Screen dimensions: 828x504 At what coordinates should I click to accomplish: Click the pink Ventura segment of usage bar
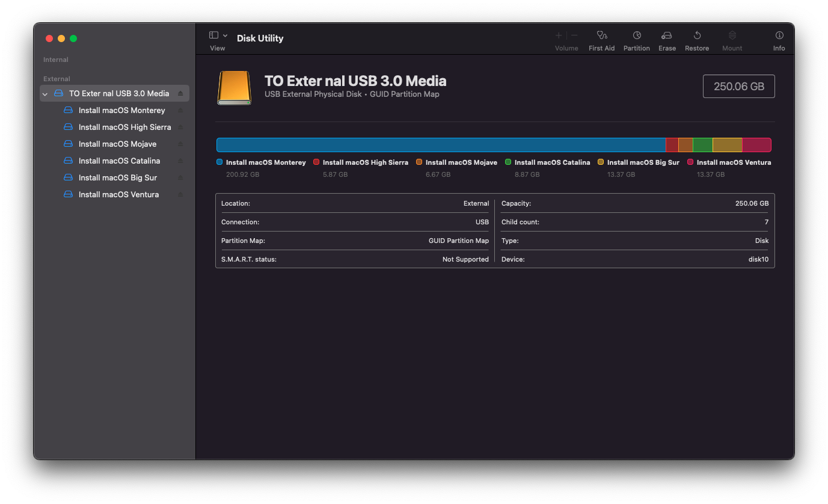[756, 145]
